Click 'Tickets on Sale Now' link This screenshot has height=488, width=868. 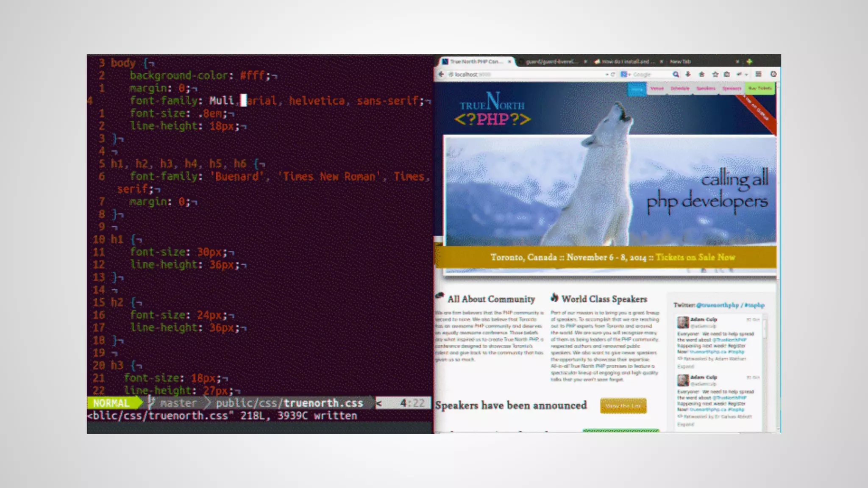click(695, 257)
